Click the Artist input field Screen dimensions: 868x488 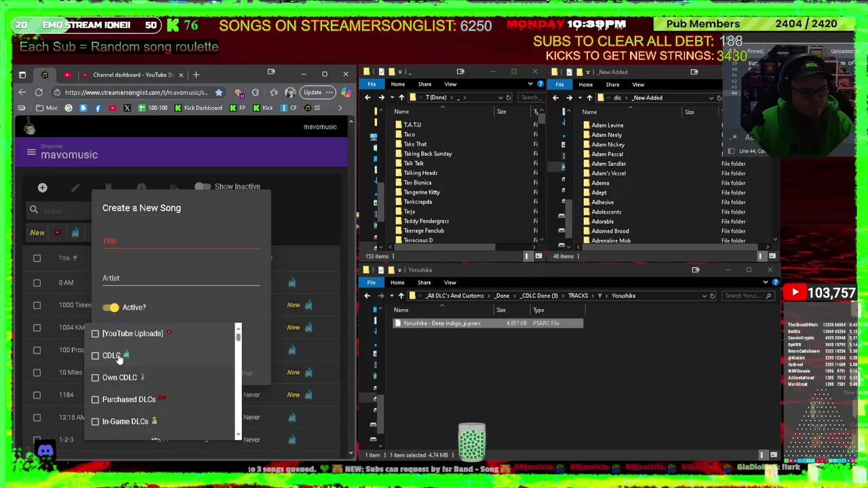click(x=181, y=279)
